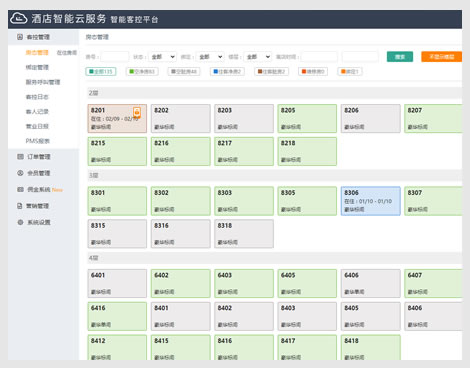This screenshot has width=470, height=368.
Task: Click the 订单管理 sidebar icon
Action: coord(20,157)
